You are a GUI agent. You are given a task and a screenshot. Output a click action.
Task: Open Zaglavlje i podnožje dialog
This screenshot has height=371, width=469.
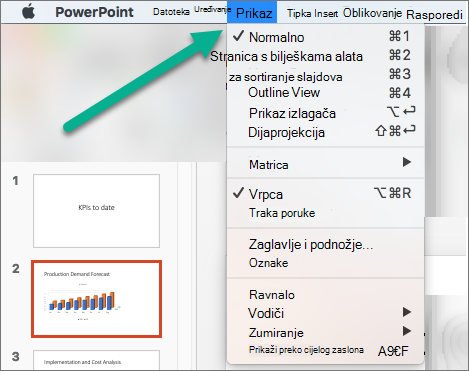tap(325, 245)
